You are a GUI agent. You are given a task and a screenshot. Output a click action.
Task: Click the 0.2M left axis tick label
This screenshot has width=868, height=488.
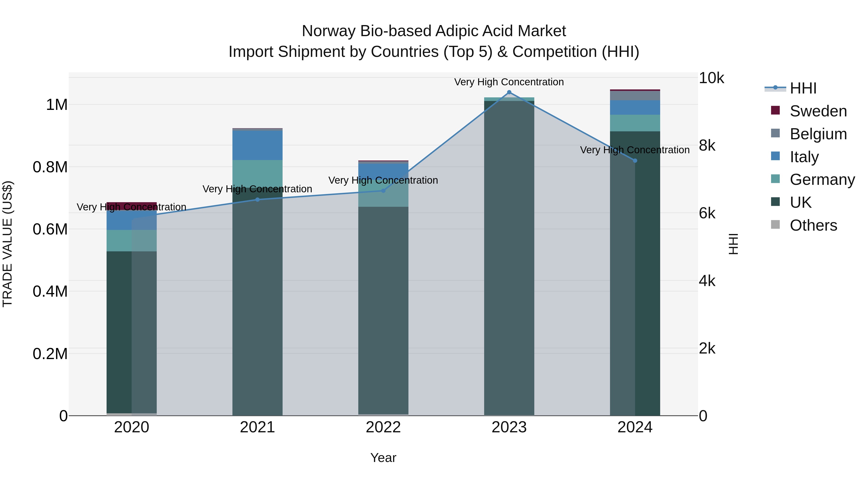(x=50, y=354)
